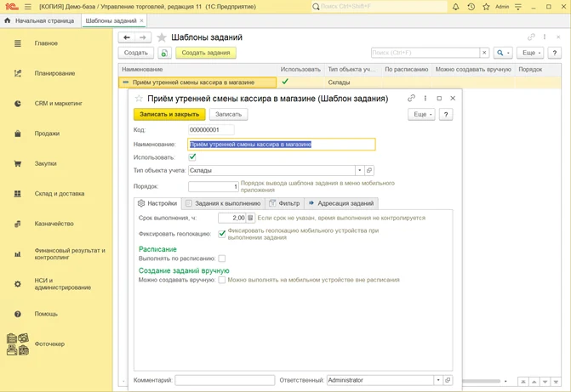Viewport: 571px width, 392px height.
Task: Disable Фиксировать геолокацию checkbox
Action: coord(222,233)
